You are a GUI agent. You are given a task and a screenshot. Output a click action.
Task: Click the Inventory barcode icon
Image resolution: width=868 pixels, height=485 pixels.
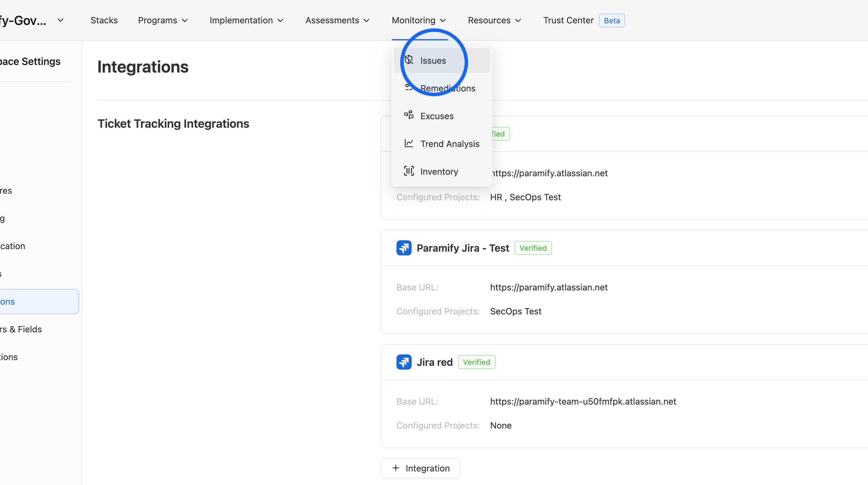(x=409, y=171)
